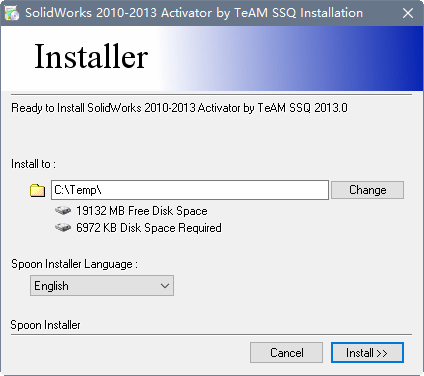Open the Spoon Installer Language dropdown

tap(102, 286)
